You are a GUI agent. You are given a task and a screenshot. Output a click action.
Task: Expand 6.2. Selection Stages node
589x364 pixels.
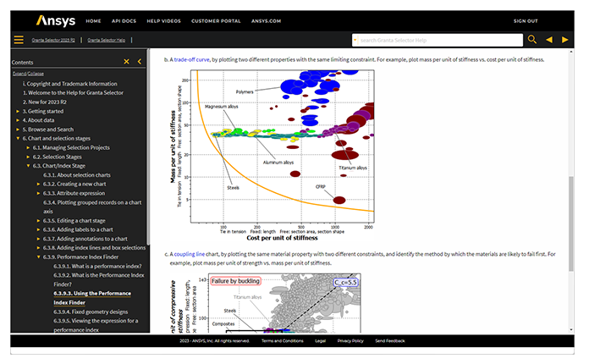[28, 157]
